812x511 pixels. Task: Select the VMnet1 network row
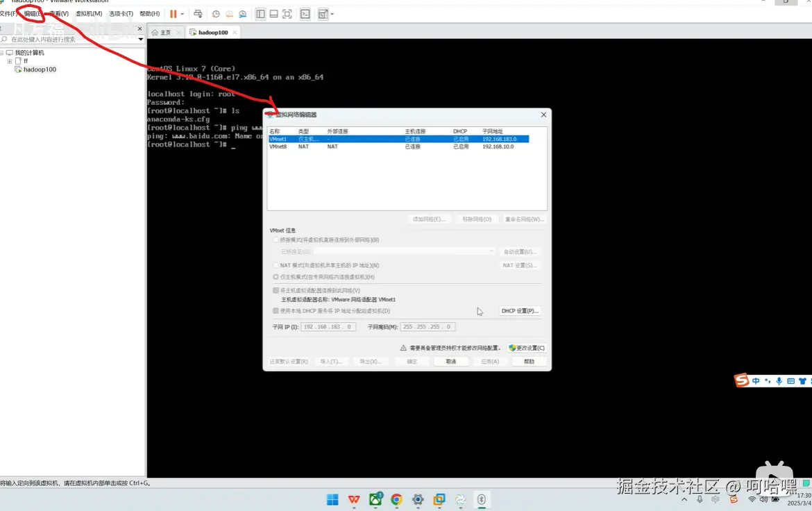pos(398,139)
